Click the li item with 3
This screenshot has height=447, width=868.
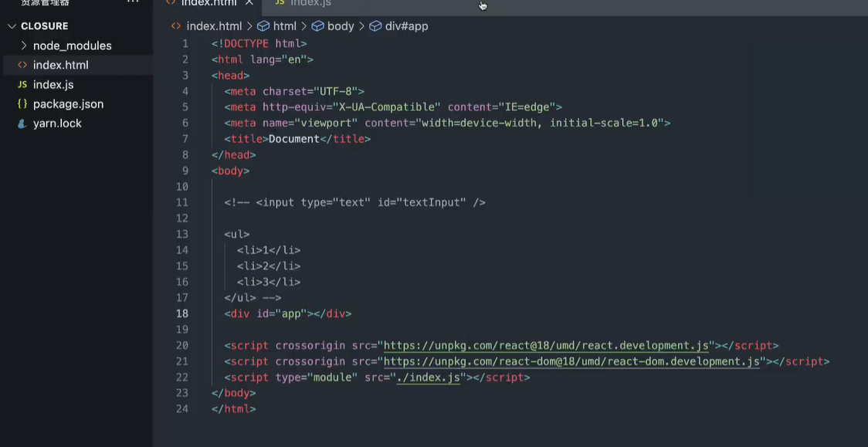(x=269, y=282)
